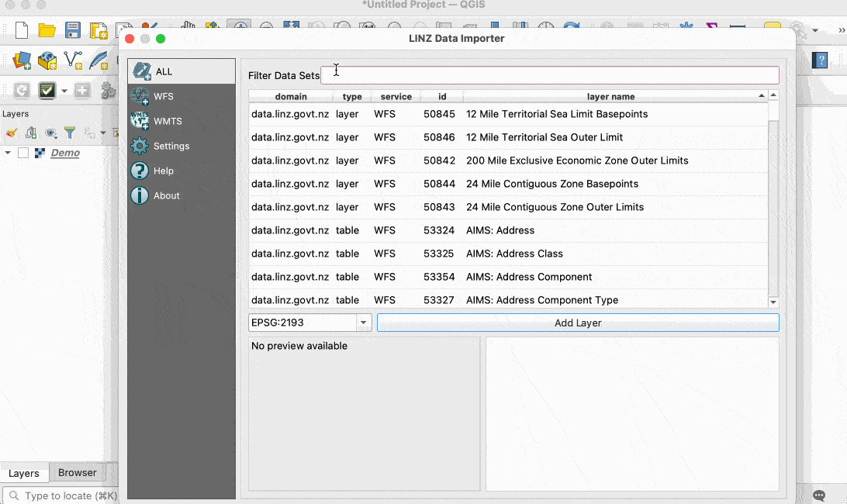The height and width of the screenshot is (504, 847).
Task: Sort by the layer name column header
Action: pos(610,96)
